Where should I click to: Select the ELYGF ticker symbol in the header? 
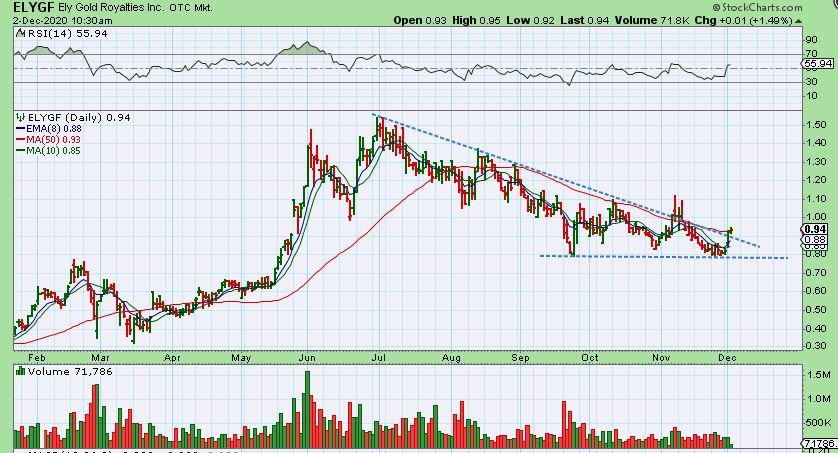click(34, 7)
